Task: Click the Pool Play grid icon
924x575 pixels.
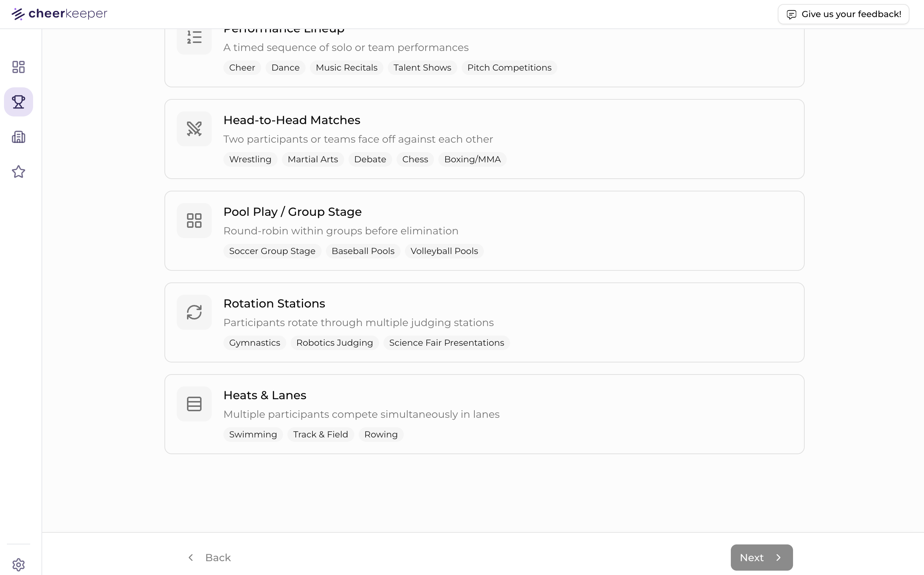Action: click(194, 221)
